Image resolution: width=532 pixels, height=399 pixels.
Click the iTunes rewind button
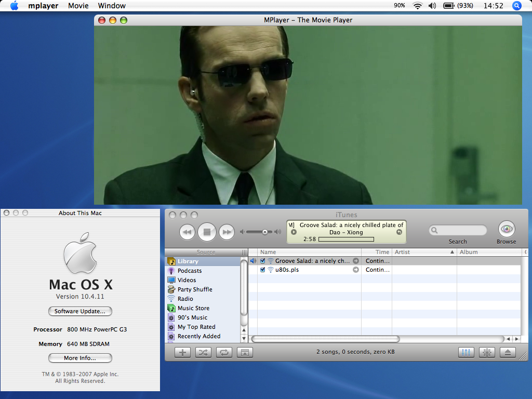187,232
